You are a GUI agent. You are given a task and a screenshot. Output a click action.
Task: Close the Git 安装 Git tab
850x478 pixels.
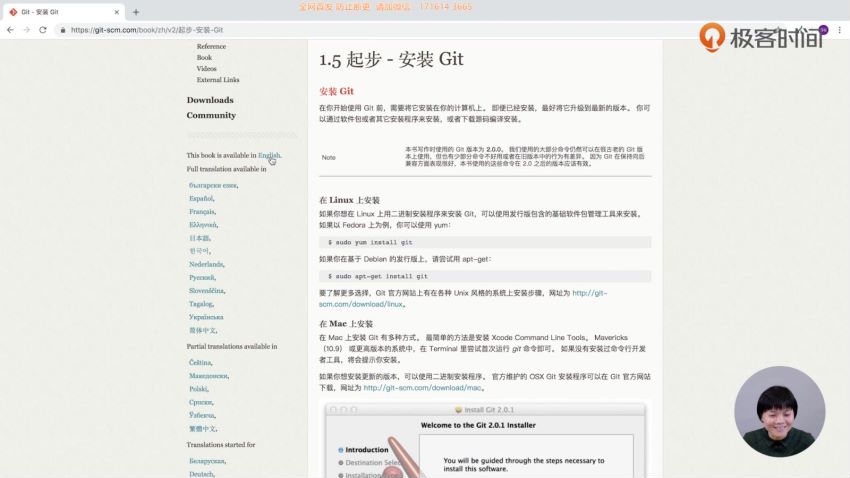117,12
